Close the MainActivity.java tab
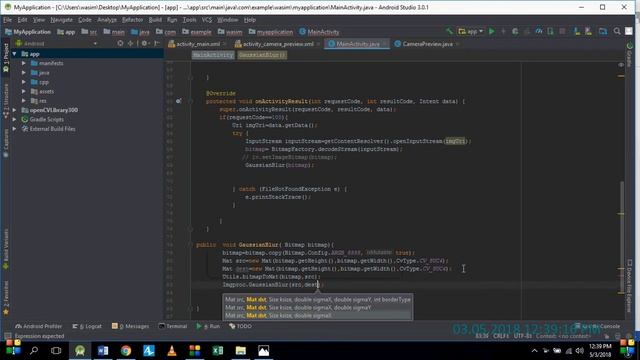The image size is (640, 360). click(x=385, y=44)
